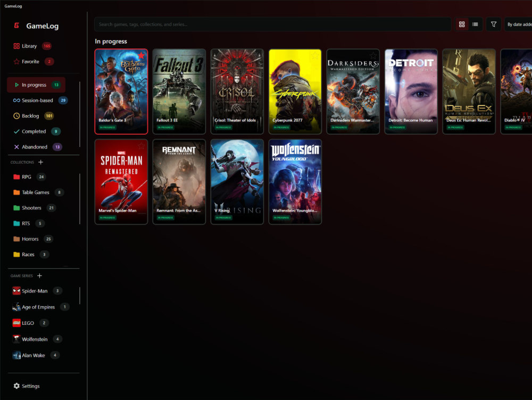The image size is (532, 400).
Task: Open the Abandoned list
Action: click(x=37, y=147)
